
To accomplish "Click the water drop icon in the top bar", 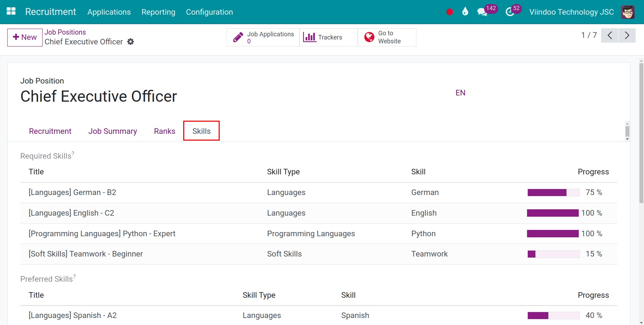I will click(x=465, y=12).
